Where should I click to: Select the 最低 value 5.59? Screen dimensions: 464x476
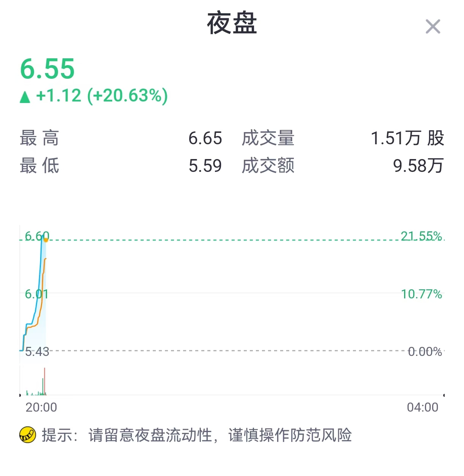tap(205, 166)
